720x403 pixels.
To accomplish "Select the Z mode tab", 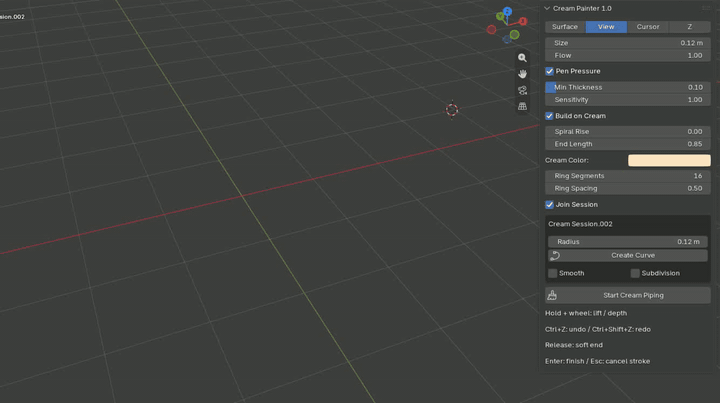I will coord(690,27).
